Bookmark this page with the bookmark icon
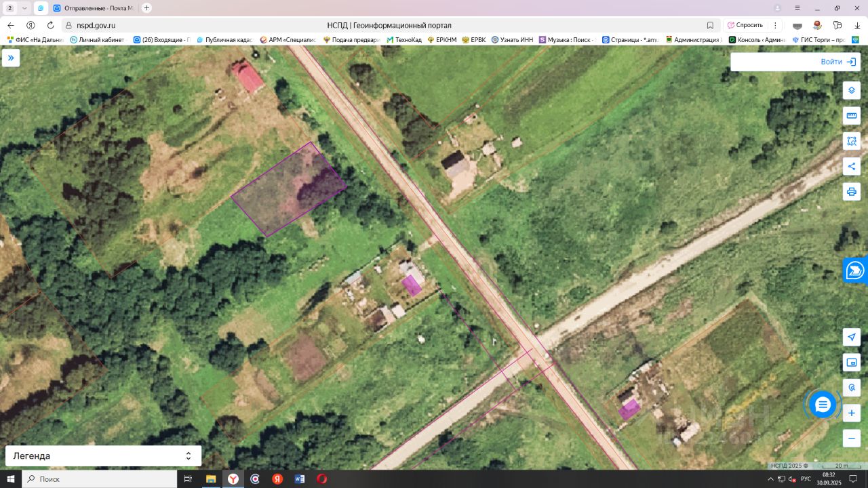The width and height of the screenshot is (868, 488). click(710, 25)
